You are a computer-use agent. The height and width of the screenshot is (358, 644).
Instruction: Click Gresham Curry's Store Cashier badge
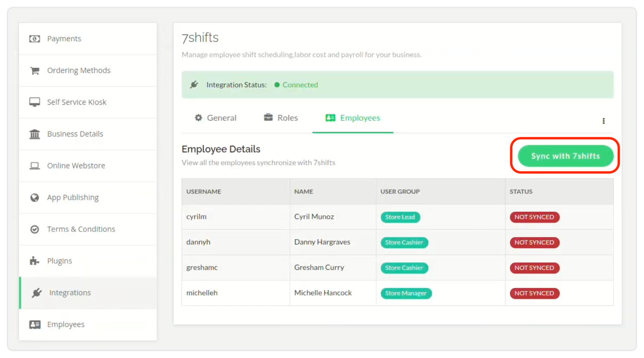click(x=404, y=268)
